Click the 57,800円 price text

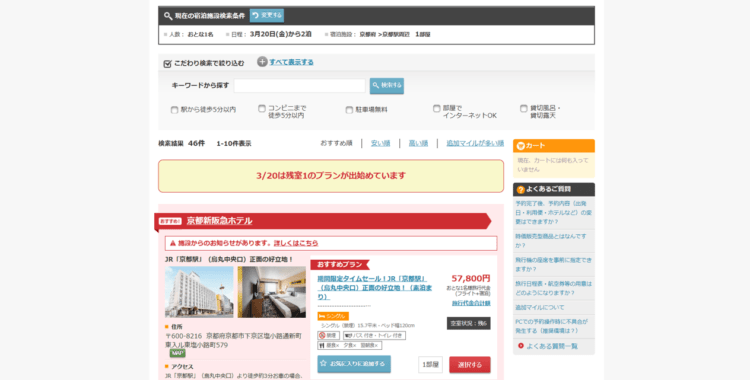471,278
